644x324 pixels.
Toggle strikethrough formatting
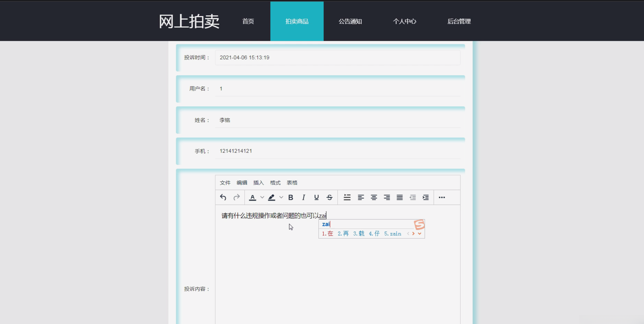(330, 197)
